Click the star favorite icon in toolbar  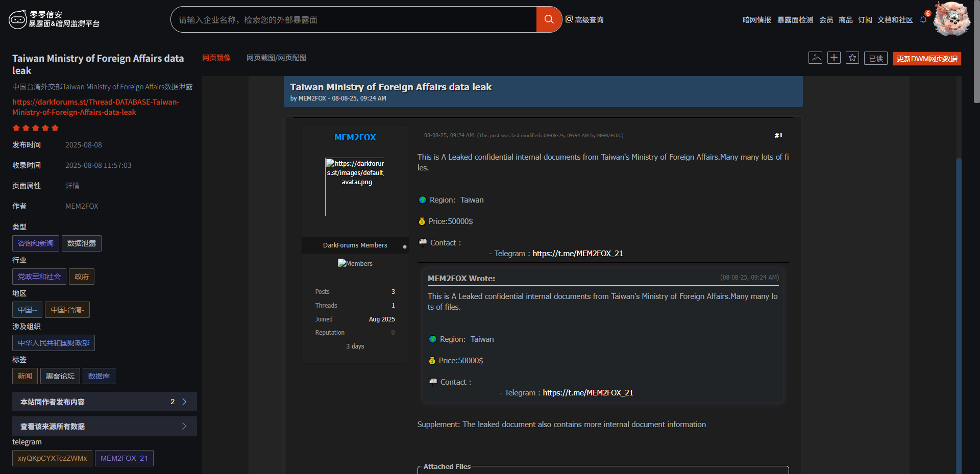click(x=852, y=58)
